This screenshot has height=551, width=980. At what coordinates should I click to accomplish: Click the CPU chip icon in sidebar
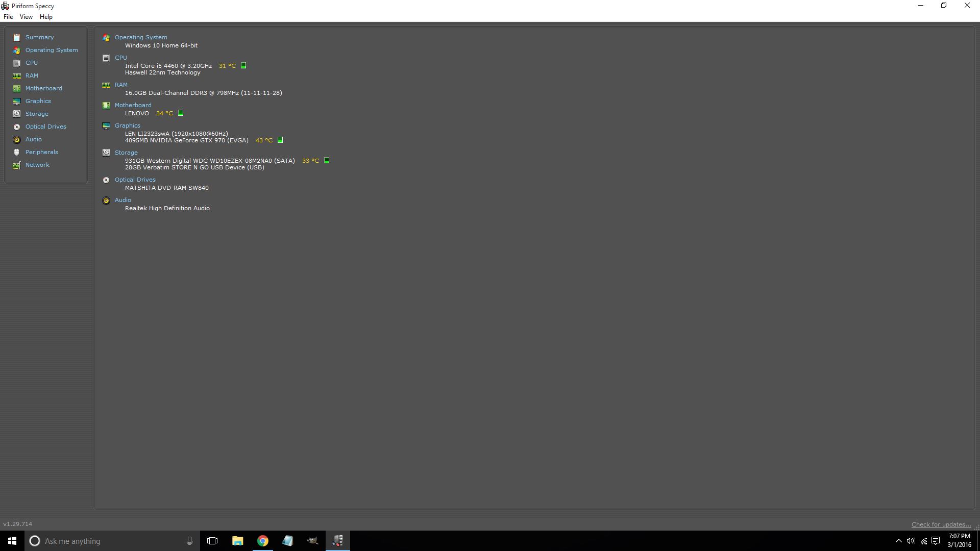coord(17,63)
